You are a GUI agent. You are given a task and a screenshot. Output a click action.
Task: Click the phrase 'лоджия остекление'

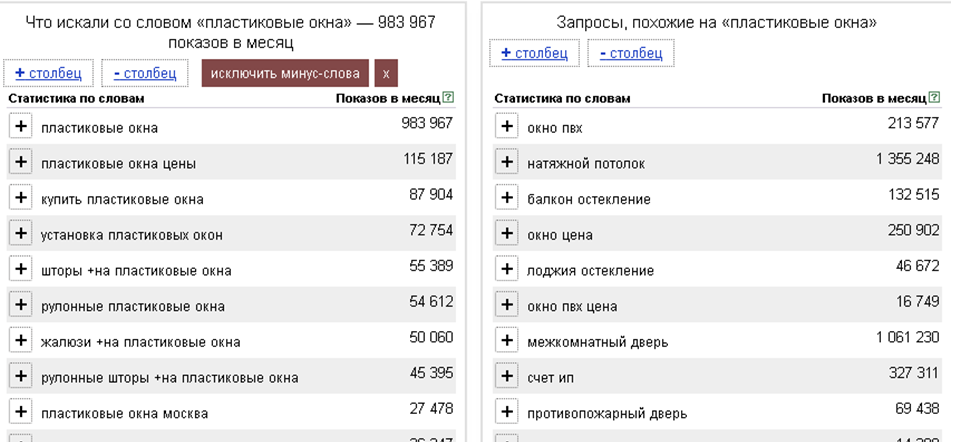(590, 271)
